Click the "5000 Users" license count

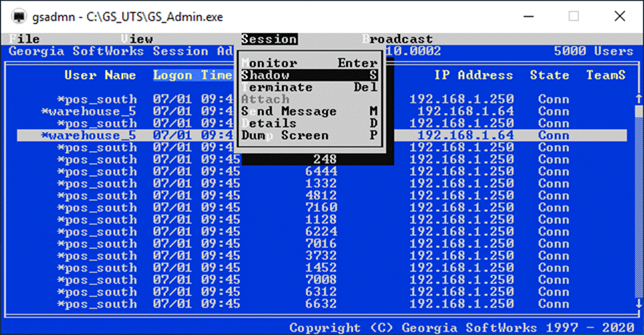click(593, 51)
